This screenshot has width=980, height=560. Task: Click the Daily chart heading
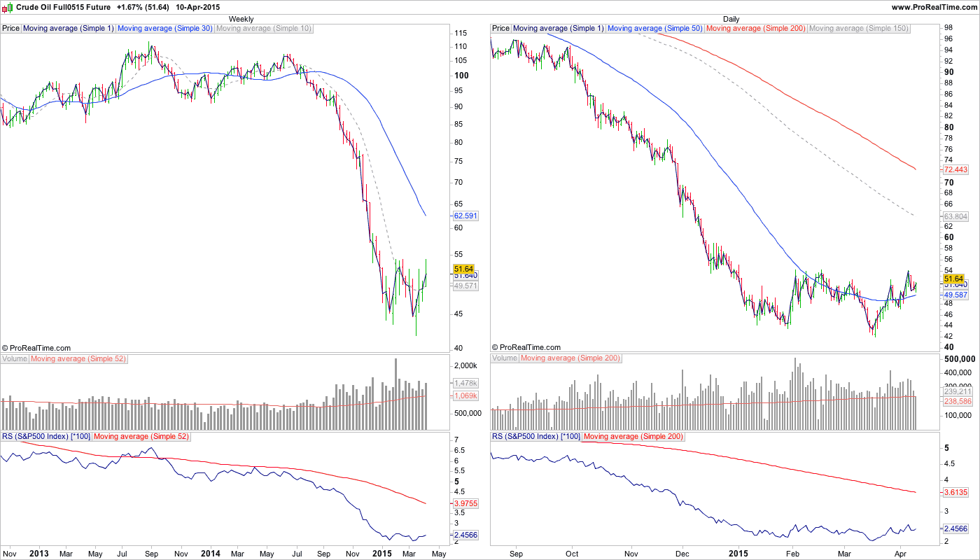pos(731,19)
